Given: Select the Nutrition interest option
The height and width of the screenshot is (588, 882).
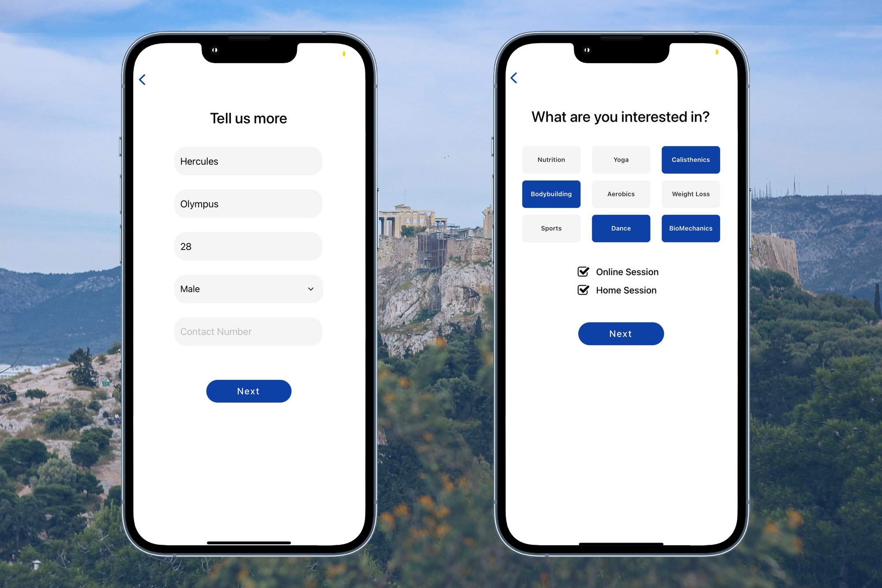Looking at the screenshot, I should [551, 160].
